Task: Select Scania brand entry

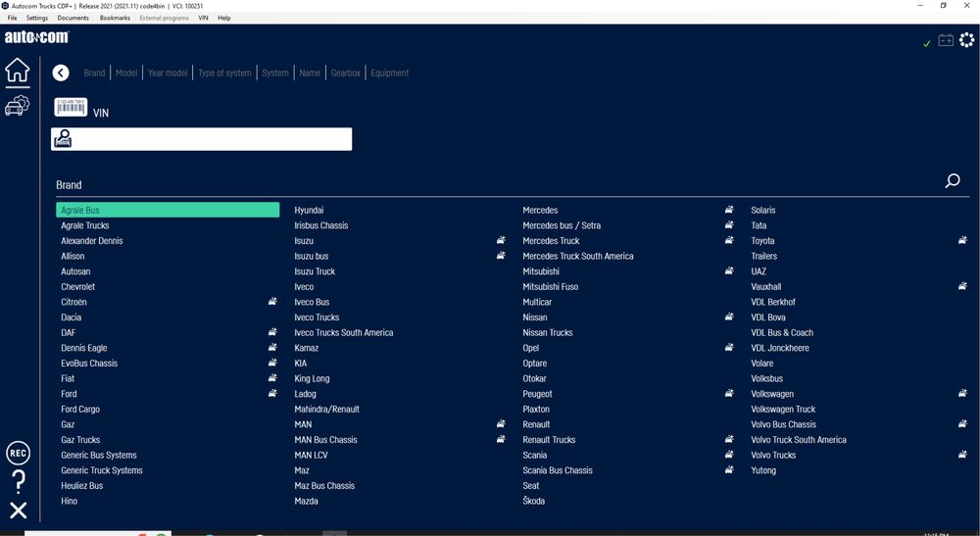Action: click(534, 455)
